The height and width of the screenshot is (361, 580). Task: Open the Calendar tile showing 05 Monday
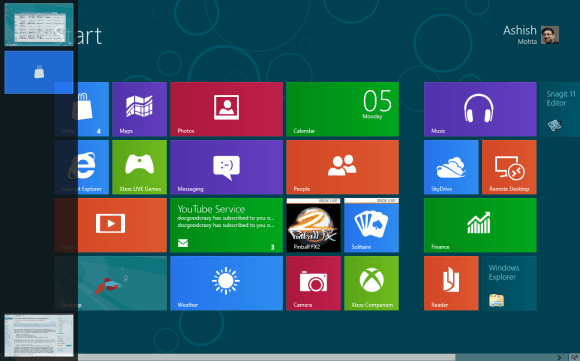pyautogui.click(x=343, y=109)
